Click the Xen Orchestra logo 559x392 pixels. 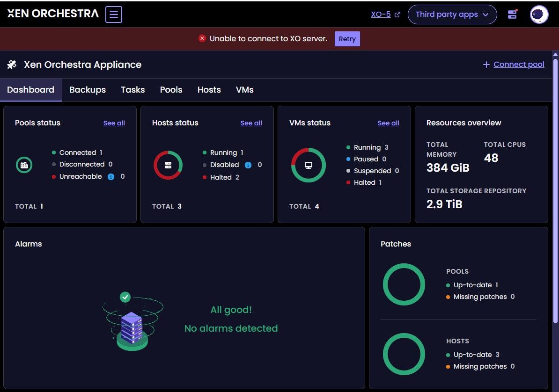point(53,14)
